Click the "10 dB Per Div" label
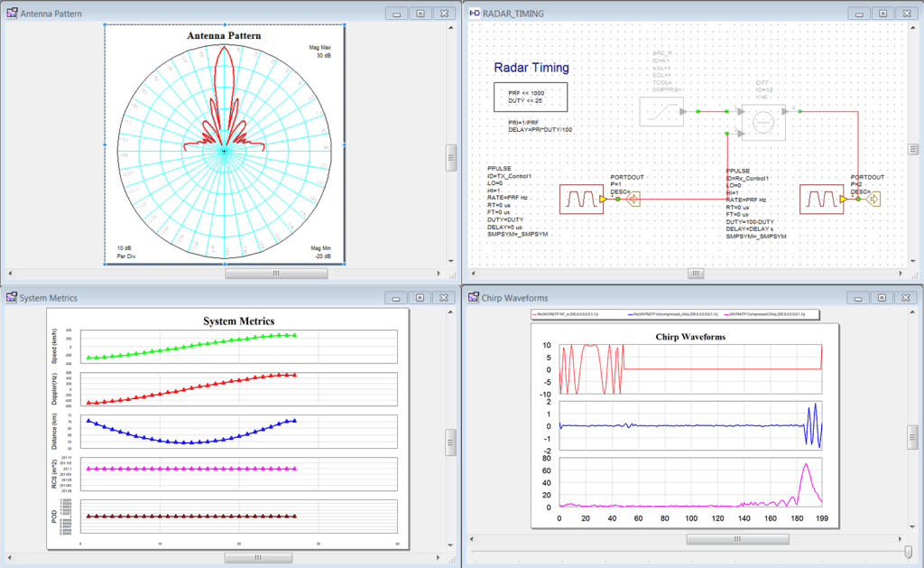The height and width of the screenshot is (568, 924). coord(126,253)
